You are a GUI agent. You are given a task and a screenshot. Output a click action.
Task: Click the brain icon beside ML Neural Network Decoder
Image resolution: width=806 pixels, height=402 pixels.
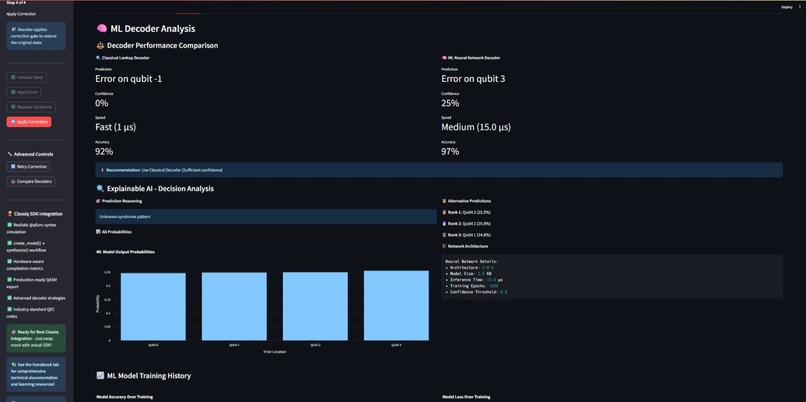444,58
